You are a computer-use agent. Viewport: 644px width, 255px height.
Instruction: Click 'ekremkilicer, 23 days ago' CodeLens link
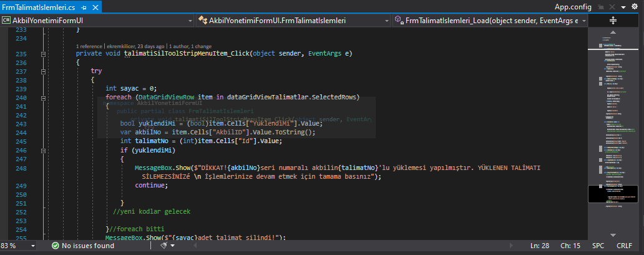(x=135, y=46)
